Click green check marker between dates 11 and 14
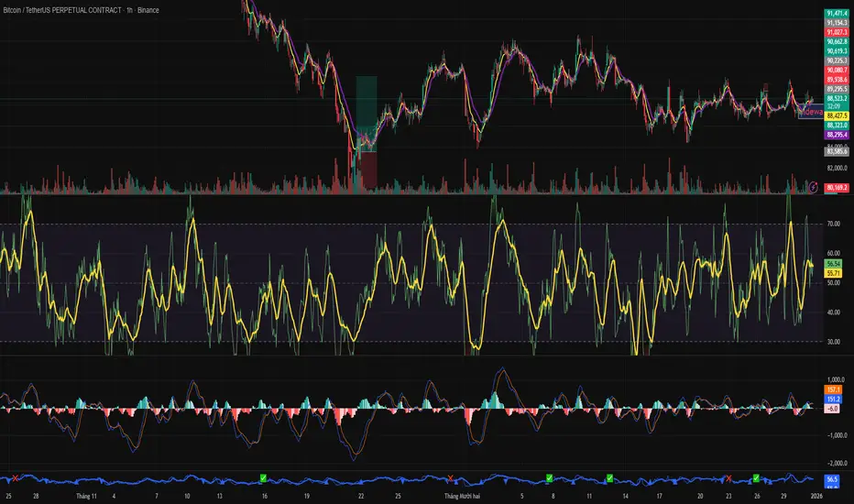854x504 pixels. point(609,477)
